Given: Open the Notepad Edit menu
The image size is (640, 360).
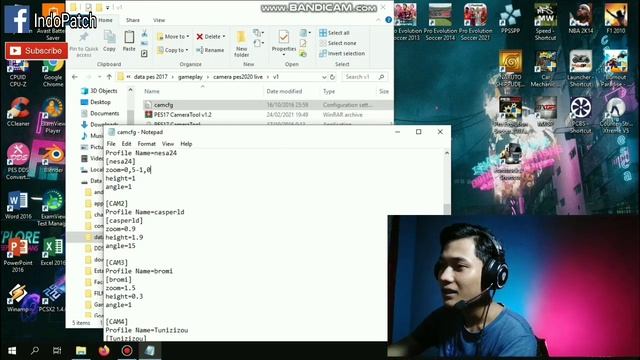Looking at the screenshot, I should 127,144.
